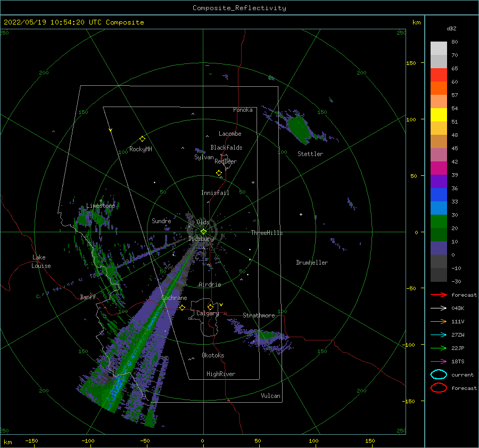The width and height of the screenshot is (479, 448).
Task: Click the Lacombe label
Action: 230,134
